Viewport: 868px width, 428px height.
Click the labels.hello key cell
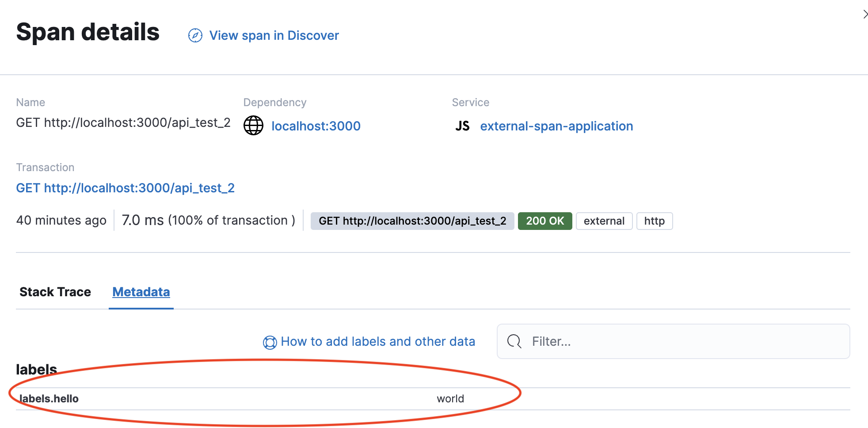point(49,399)
